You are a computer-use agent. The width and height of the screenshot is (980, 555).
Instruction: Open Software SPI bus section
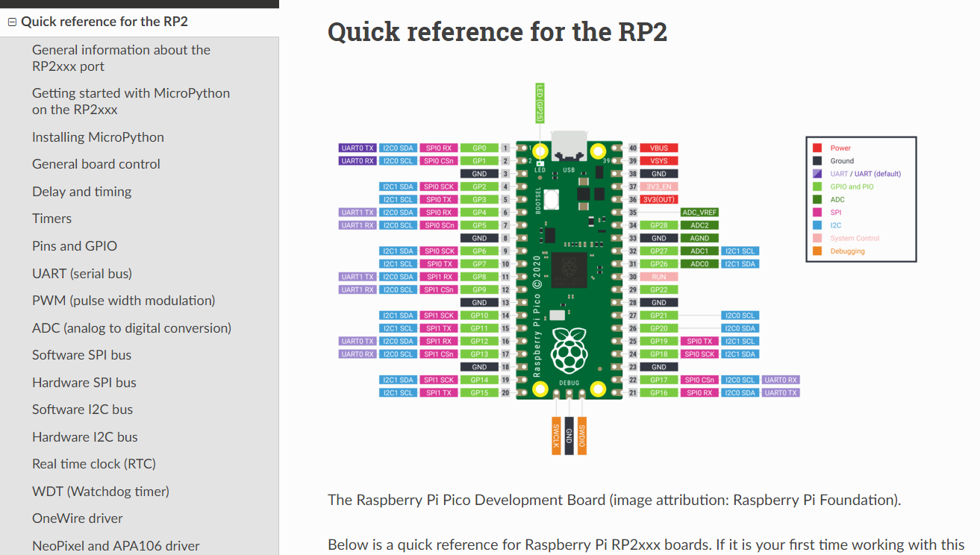(x=81, y=355)
